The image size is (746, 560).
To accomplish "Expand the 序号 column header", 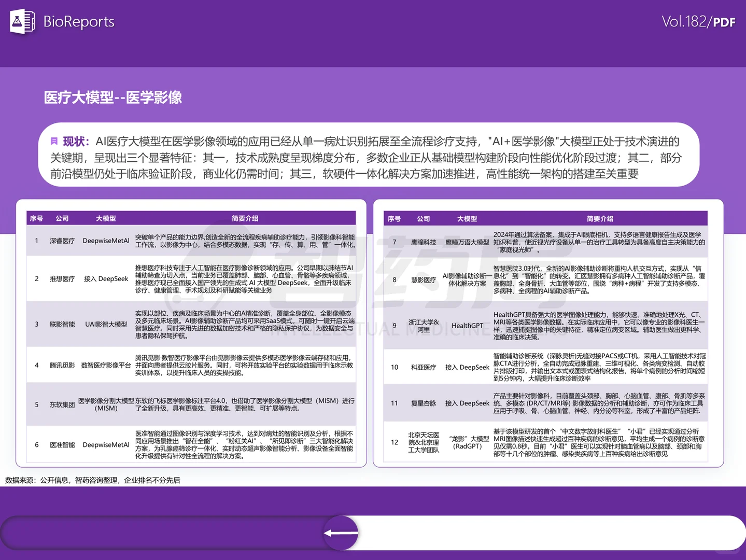I will (x=36, y=218).
